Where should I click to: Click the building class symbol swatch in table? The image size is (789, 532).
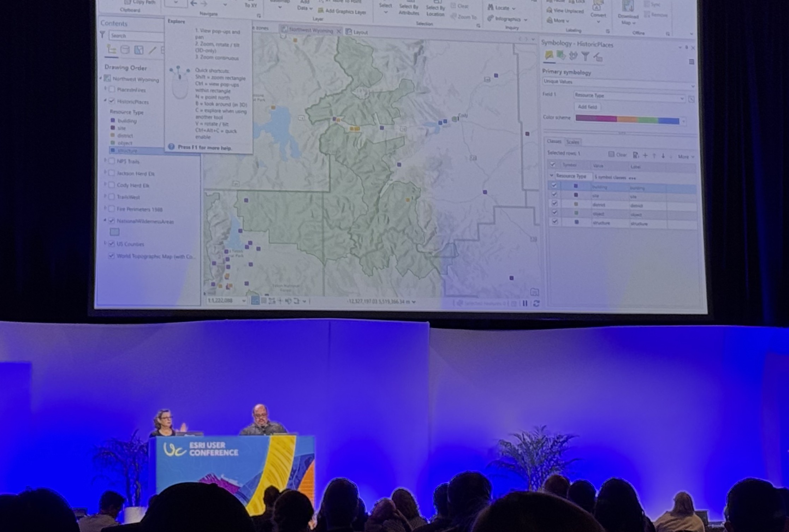pos(576,186)
